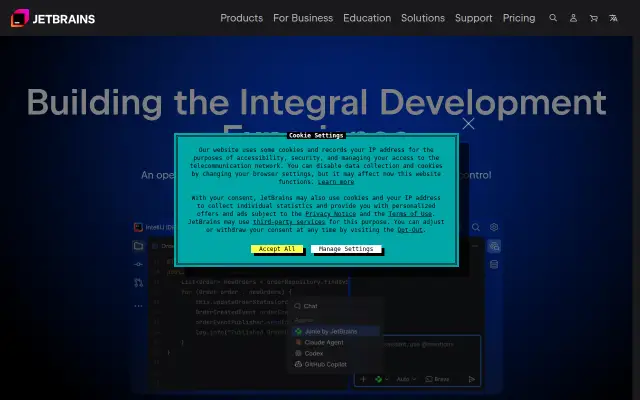Open the Privacy Notice link

click(x=331, y=213)
